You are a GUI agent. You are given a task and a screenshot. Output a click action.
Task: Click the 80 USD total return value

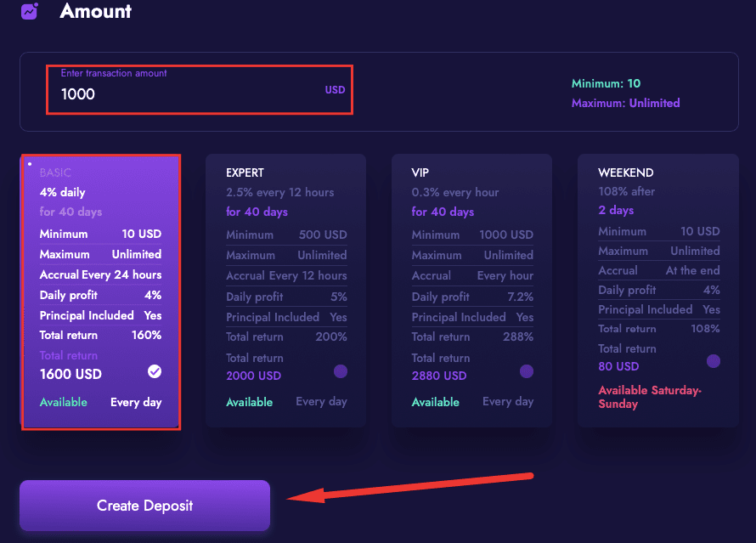(618, 366)
